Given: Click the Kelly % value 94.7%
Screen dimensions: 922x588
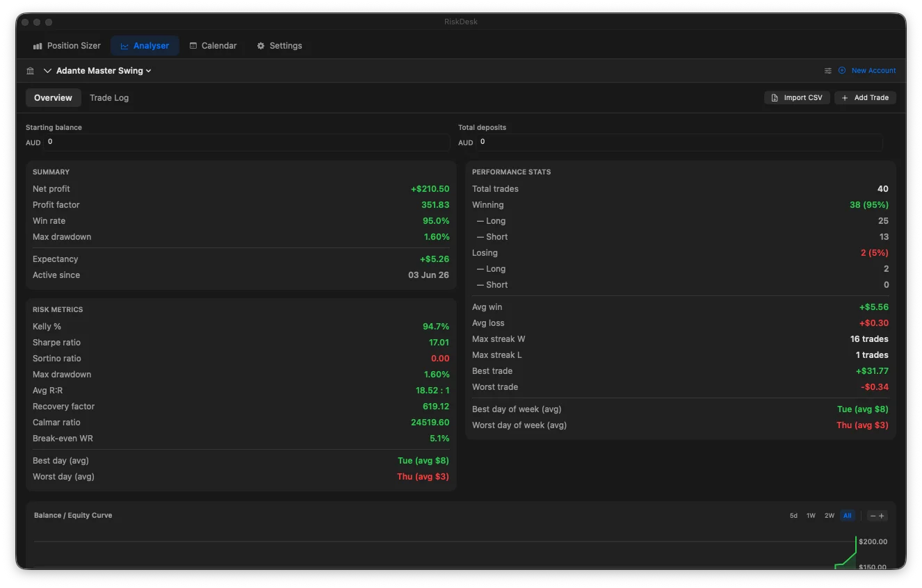Looking at the screenshot, I should point(436,327).
